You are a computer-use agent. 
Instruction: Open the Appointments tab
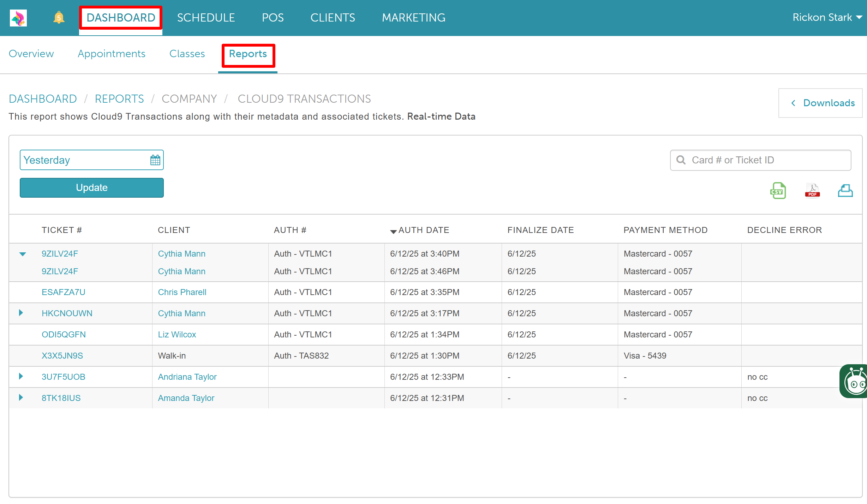(112, 54)
